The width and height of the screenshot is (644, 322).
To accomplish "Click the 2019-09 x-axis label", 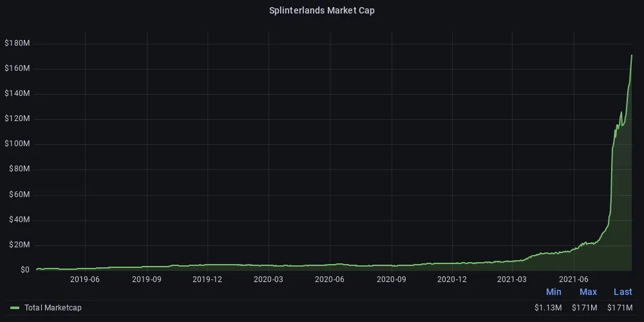I will tap(147, 279).
